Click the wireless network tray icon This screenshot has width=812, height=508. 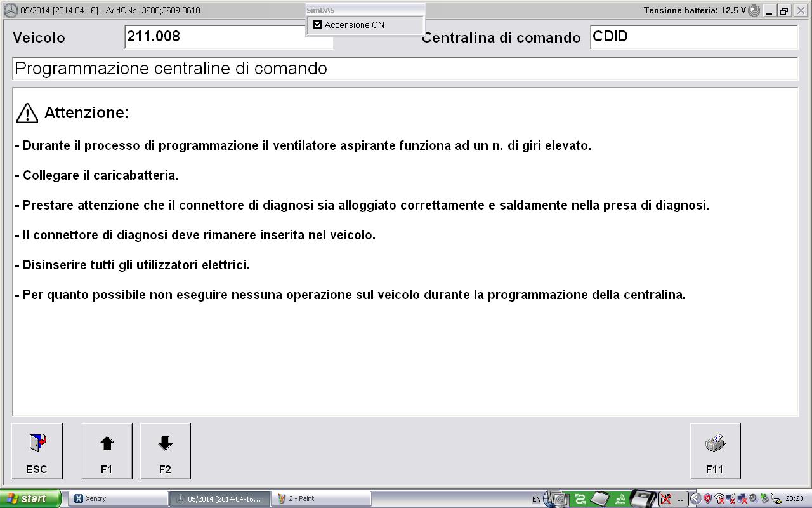click(719, 498)
